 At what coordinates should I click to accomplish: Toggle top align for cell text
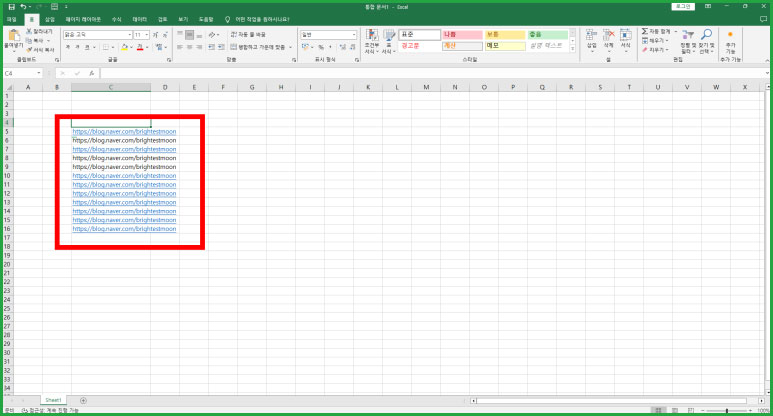(180, 35)
